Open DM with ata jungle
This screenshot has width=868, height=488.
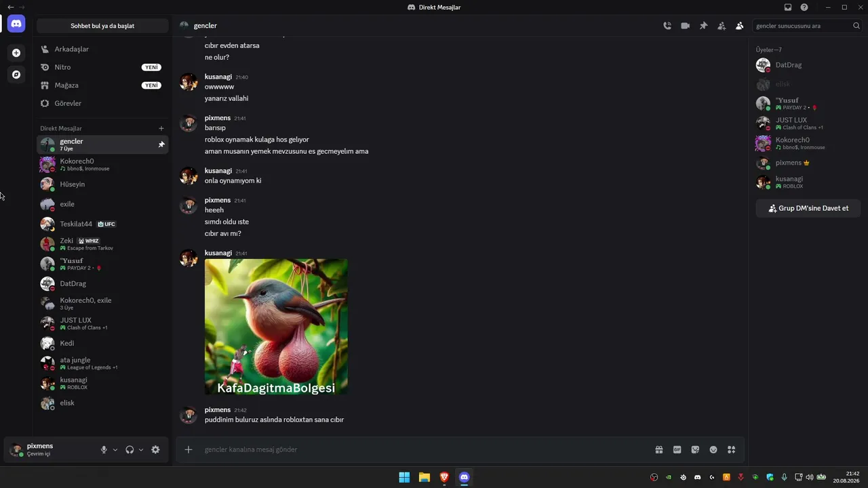click(102, 363)
